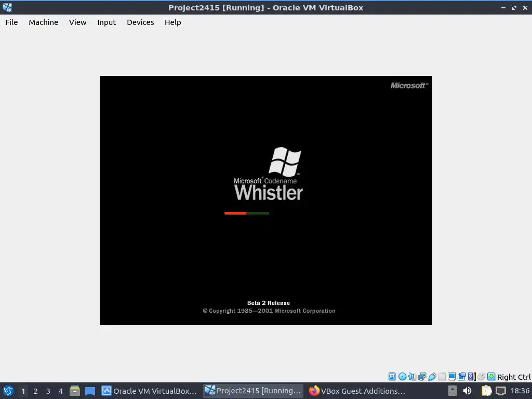Click the optical disc status icon

click(402, 376)
